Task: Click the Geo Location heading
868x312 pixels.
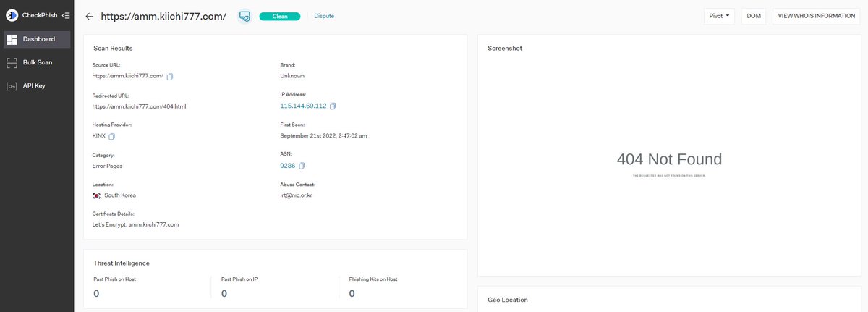Action: coord(508,300)
